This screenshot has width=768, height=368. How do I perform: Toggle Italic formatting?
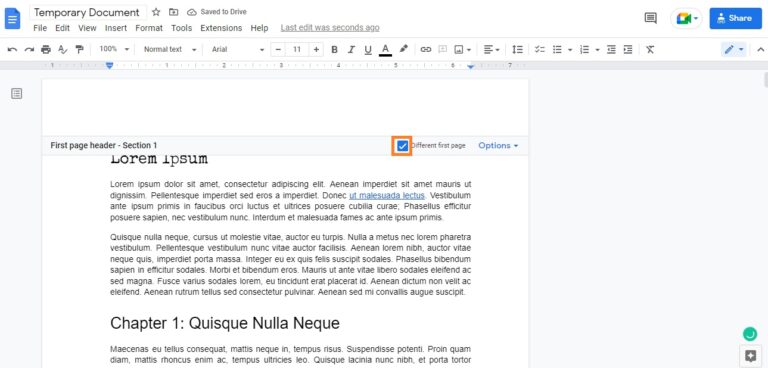click(351, 49)
